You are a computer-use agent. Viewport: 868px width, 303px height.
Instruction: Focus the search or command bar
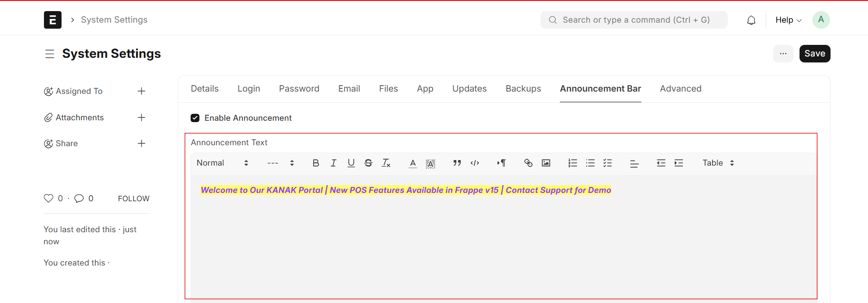pyautogui.click(x=634, y=20)
